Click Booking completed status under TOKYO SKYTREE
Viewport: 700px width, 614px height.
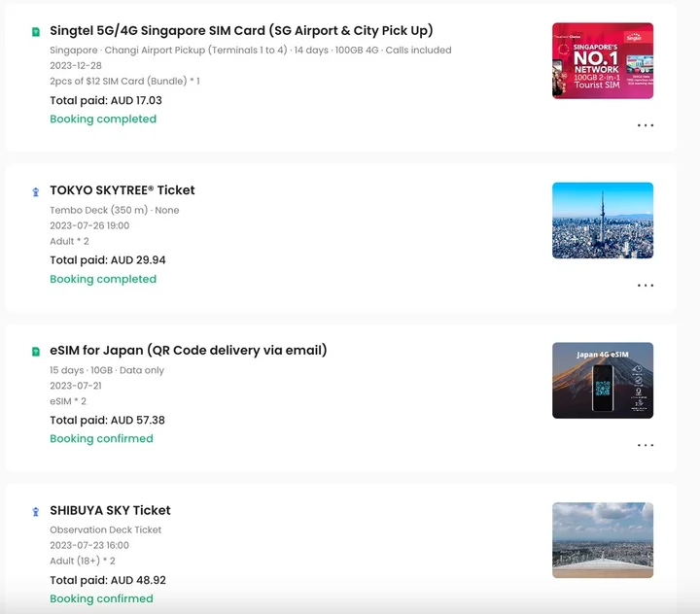coord(103,279)
